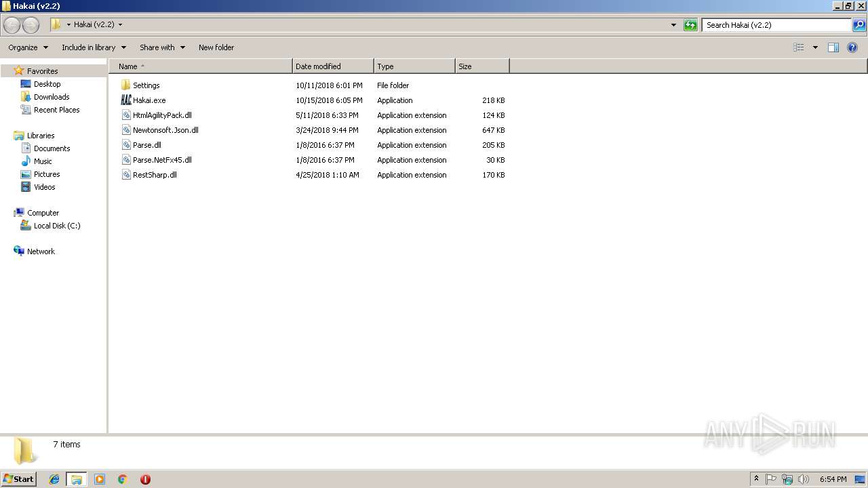868x488 pixels.
Task: Open Downloads in navigation pane
Action: coord(52,97)
